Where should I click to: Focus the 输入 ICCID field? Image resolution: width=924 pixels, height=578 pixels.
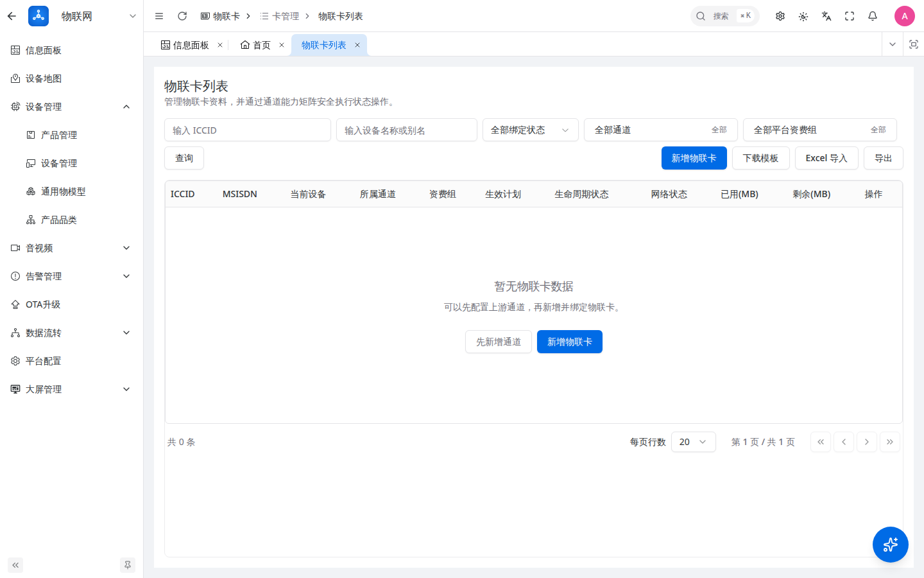pyautogui.click(x=248, y=130)
